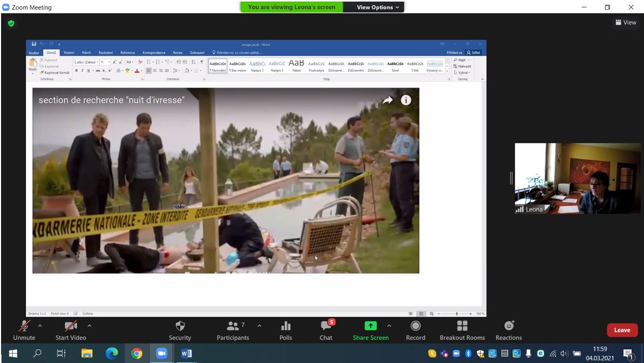Click the 'You are viewing Leona's screen' banner

[x=292, y=7]
